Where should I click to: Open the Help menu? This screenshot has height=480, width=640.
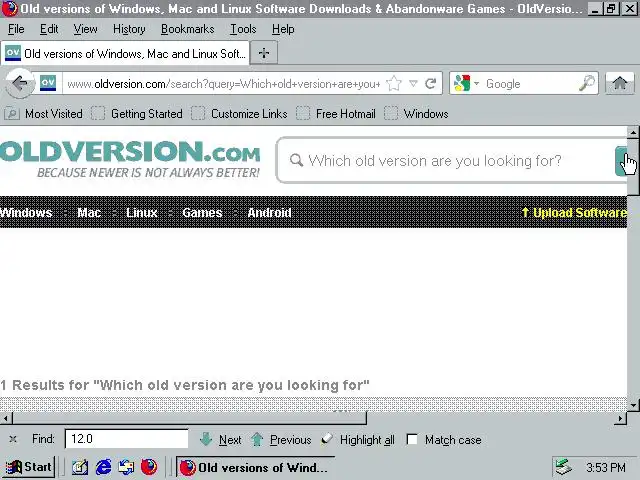point(283,29)
